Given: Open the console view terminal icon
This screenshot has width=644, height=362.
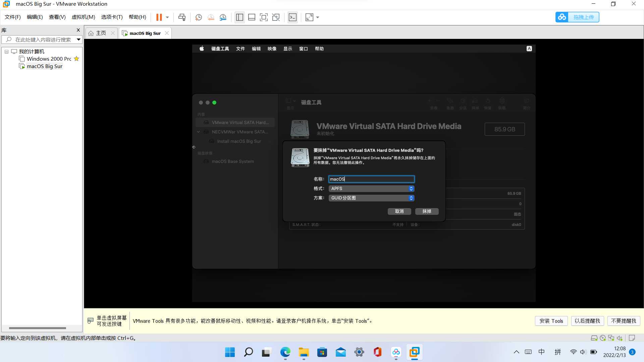Looking at the screenshot, I should tap(292, 17).
